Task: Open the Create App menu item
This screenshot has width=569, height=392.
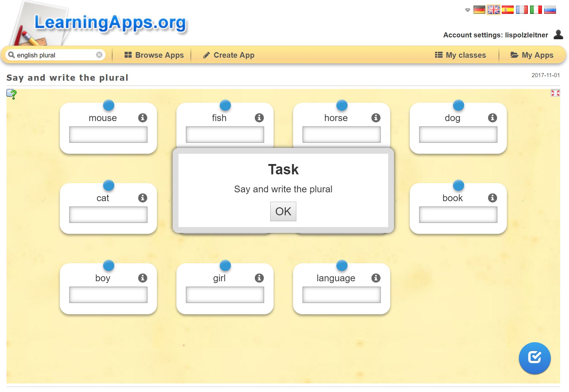Action: [x=229, y=55]
